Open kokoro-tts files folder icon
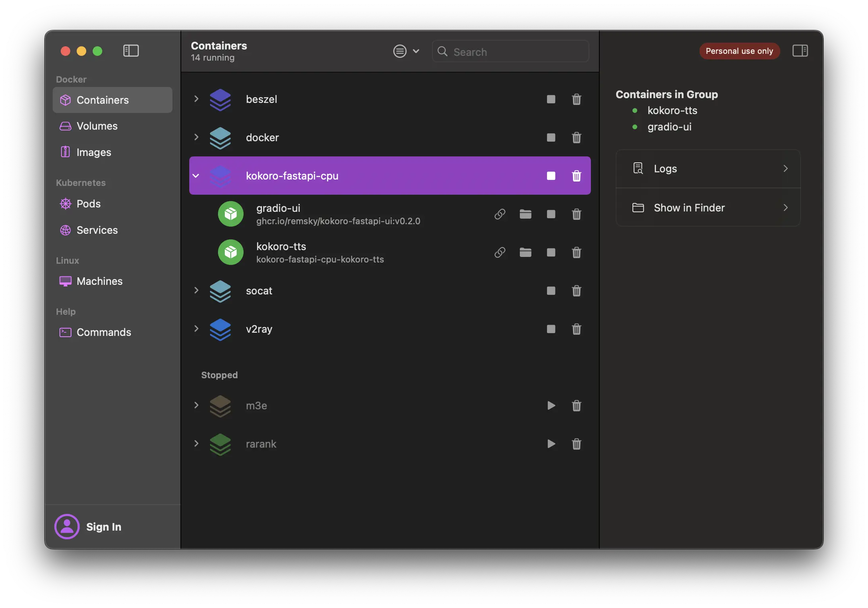The height and width of the screenshot is (608, 868). tap(525, 253)
